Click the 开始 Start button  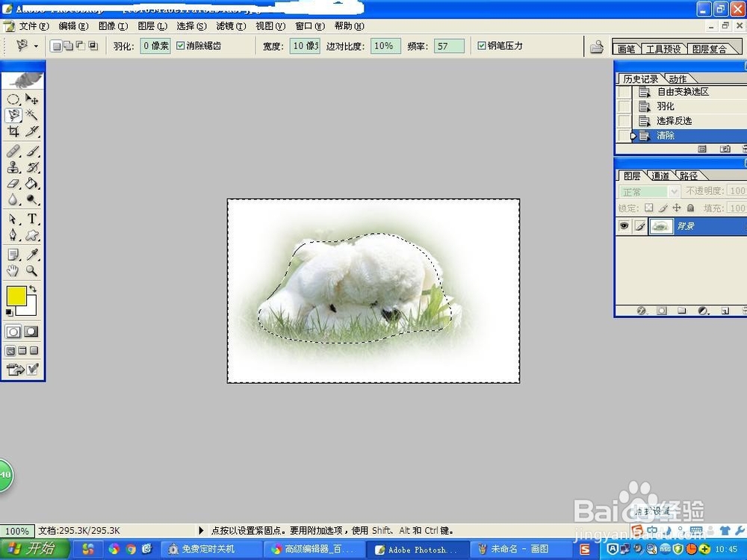point(34,549)
